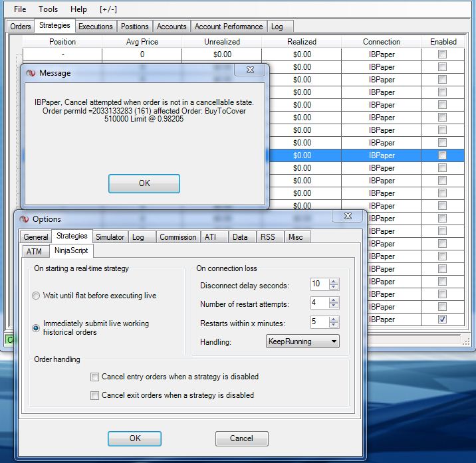Image resolution: width=476 pixels, height=463 pixels.
Task: Click the Unrealized column header
Action: 222,42
